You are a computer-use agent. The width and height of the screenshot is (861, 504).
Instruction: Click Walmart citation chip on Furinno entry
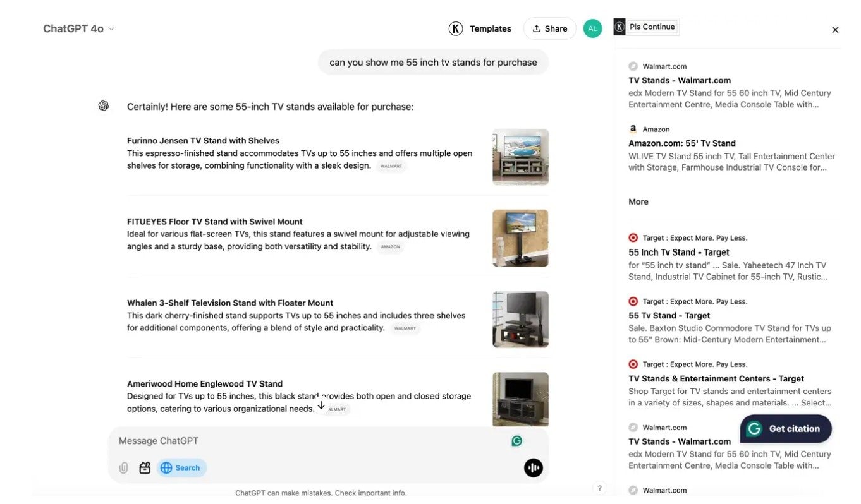391,166
